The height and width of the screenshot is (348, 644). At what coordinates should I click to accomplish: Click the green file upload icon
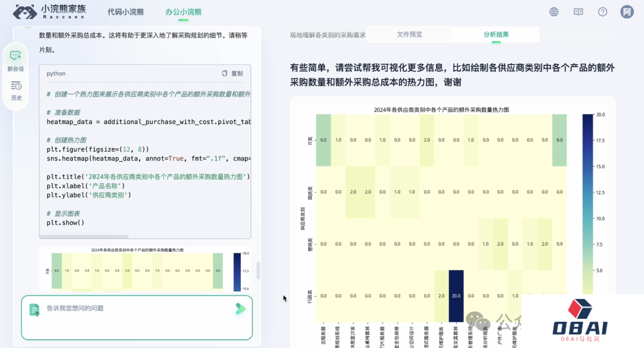pos(34,309)
